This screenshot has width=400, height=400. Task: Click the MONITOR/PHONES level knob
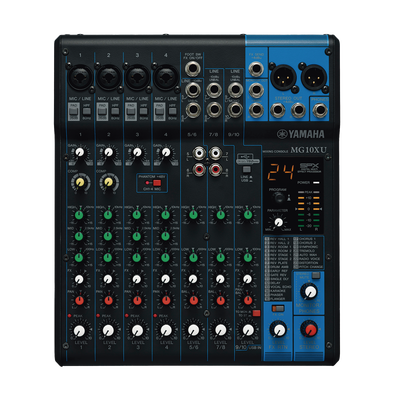(310, 291)
